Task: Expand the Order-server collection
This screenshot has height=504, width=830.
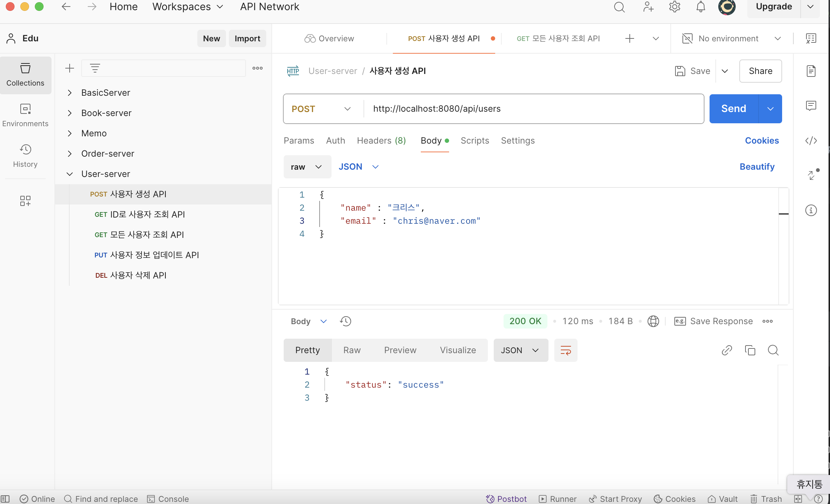Action: (x=70, y=154)
